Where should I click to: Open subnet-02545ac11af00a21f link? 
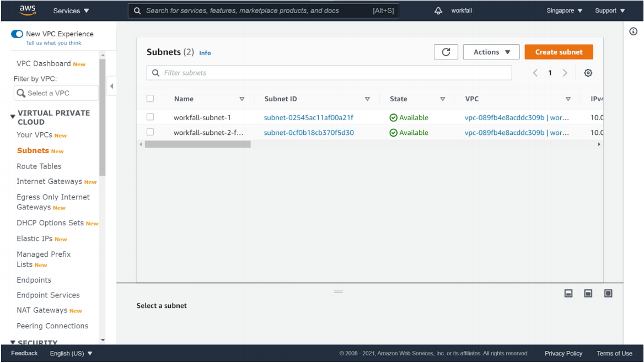pos(308,117)
